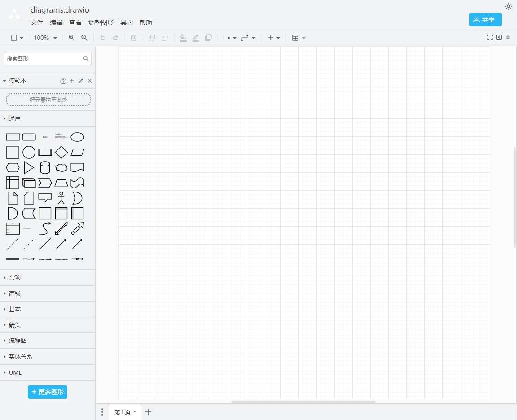517x420 pixels.
Task: Collapse the 通用 shapes section
Action: coord(14,118)
